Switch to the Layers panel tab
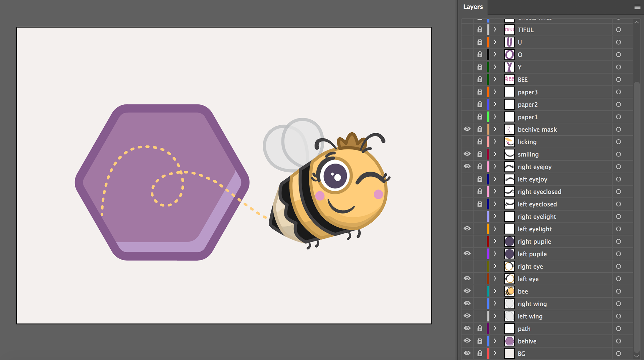644x360 pixels. (473, 7)
